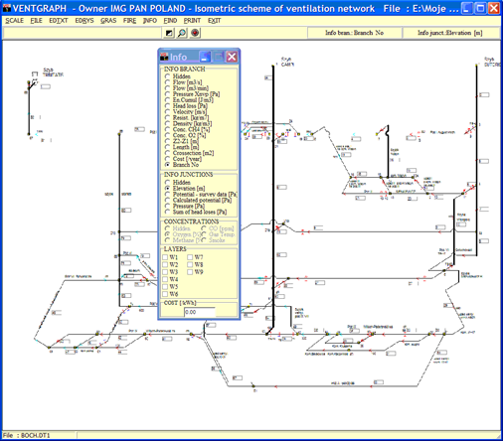Select Pressure Xnvp [Pa] radio button
This screenshot has height=443, width=504.
[167, 94]
